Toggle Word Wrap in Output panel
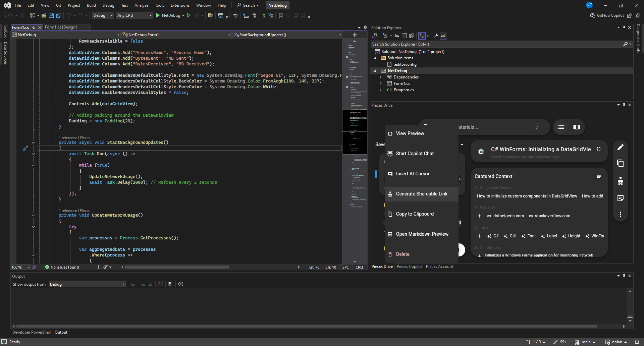 coord(171,284)
